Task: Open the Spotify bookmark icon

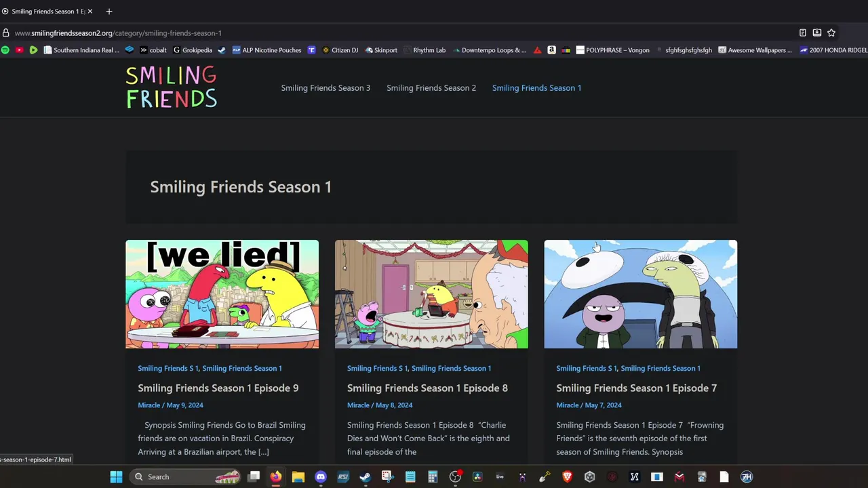Action: click(5, 50)
